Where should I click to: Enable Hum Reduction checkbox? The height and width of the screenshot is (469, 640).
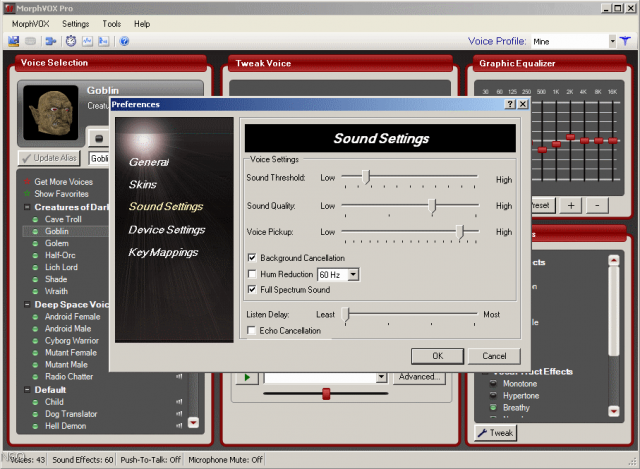coord(252,274)
